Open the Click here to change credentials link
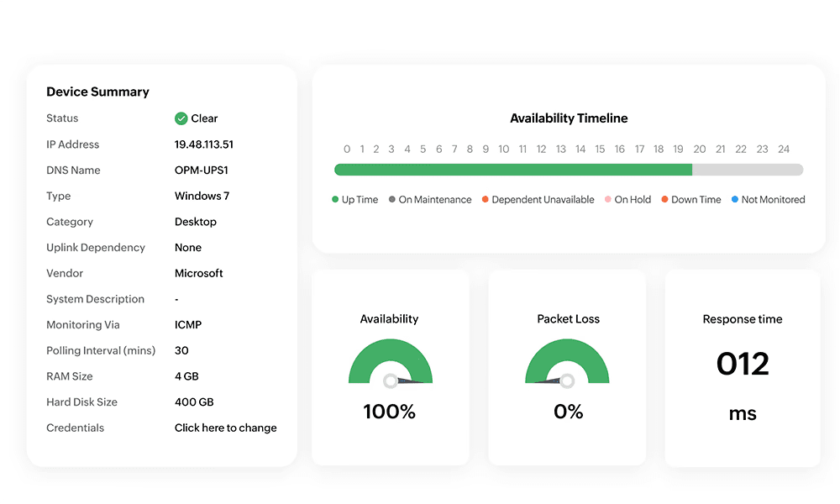This screenshot has width=840, height=504. point(225,428)
